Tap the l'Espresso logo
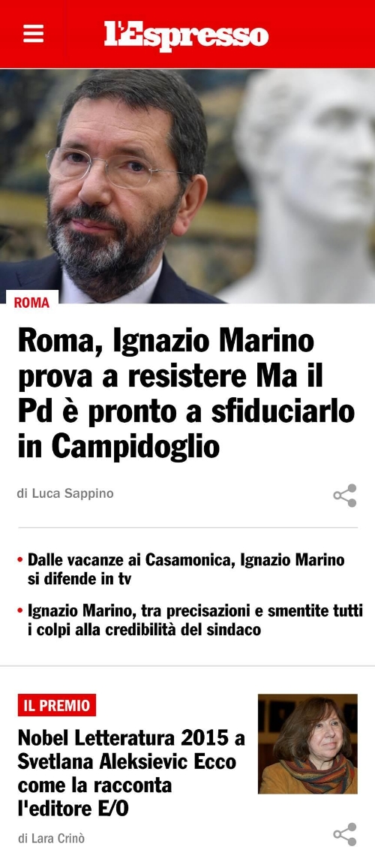 coord(187,35)
